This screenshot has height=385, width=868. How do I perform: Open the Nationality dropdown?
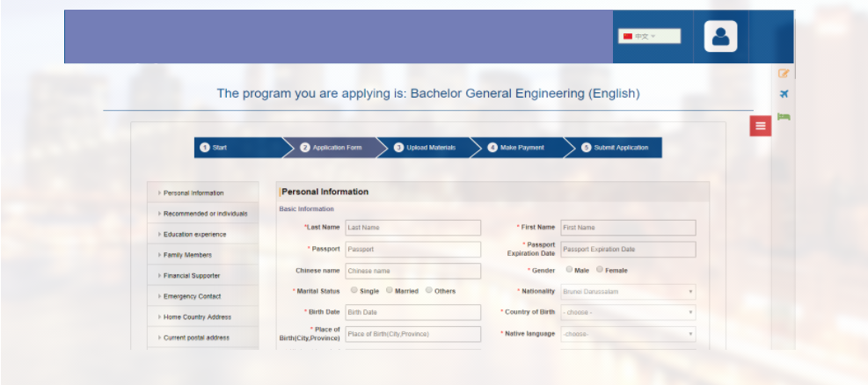pyautogui.click(x=627, y=292)
